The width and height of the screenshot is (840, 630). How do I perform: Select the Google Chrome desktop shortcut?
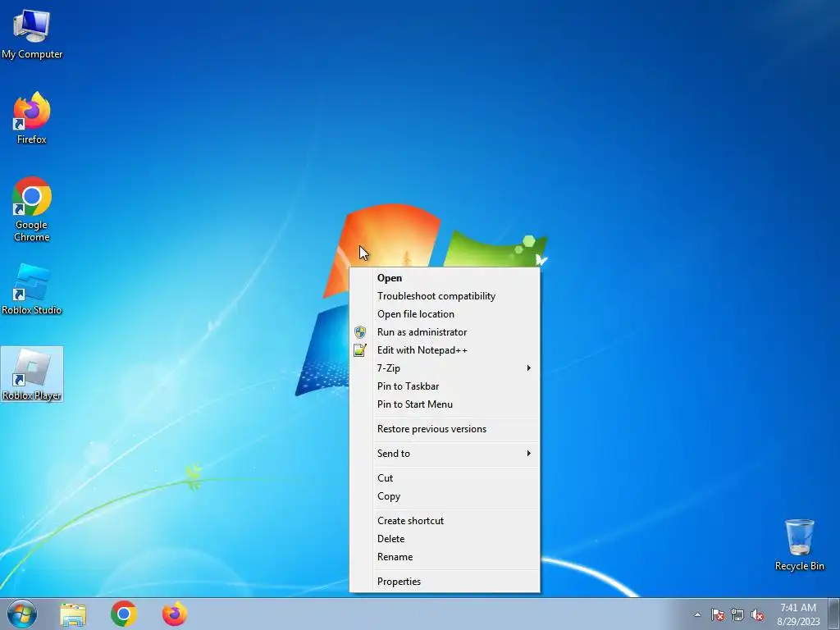pyautogui.click(x=32, y=209)
